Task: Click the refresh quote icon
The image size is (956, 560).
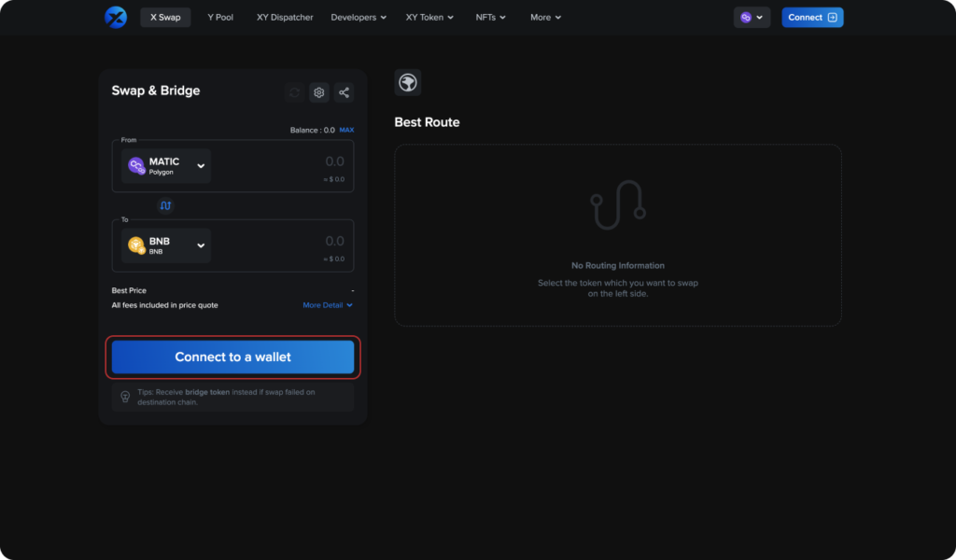Action: 294,92
